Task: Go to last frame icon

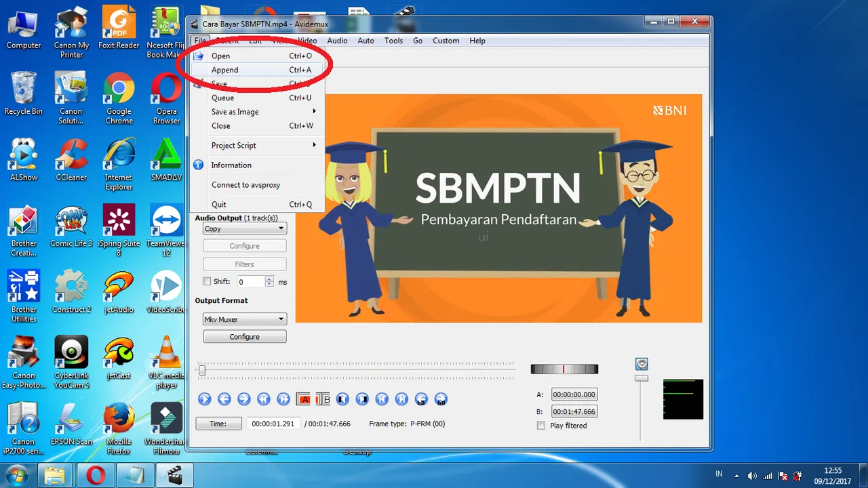Action: [401, 399]
